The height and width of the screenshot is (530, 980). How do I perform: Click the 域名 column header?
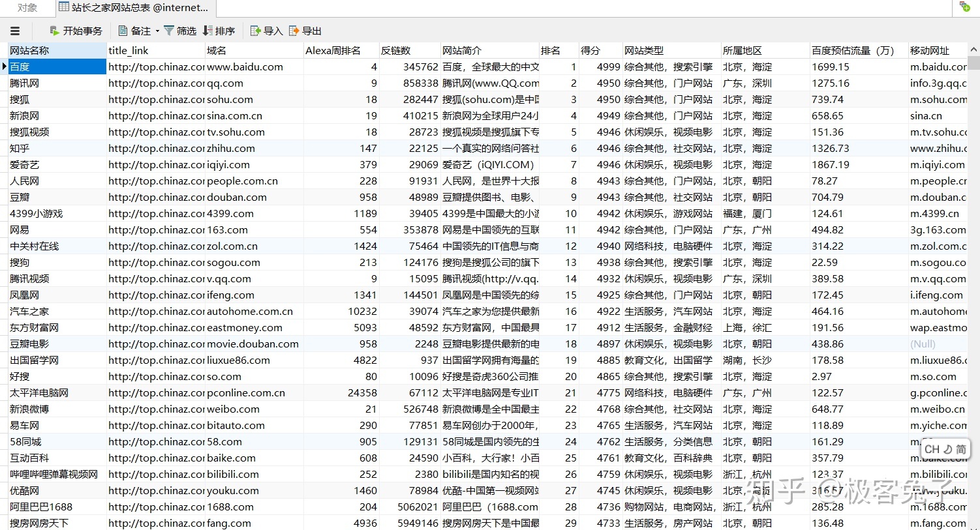tap(254, 50)
